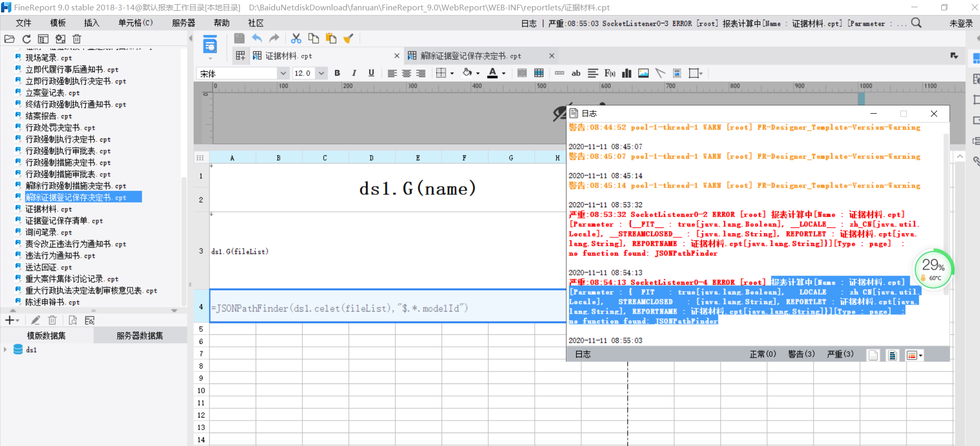This screenshot has width=980, height=446.
Task: Click the save template icon
Action: (x=239, y=38)
